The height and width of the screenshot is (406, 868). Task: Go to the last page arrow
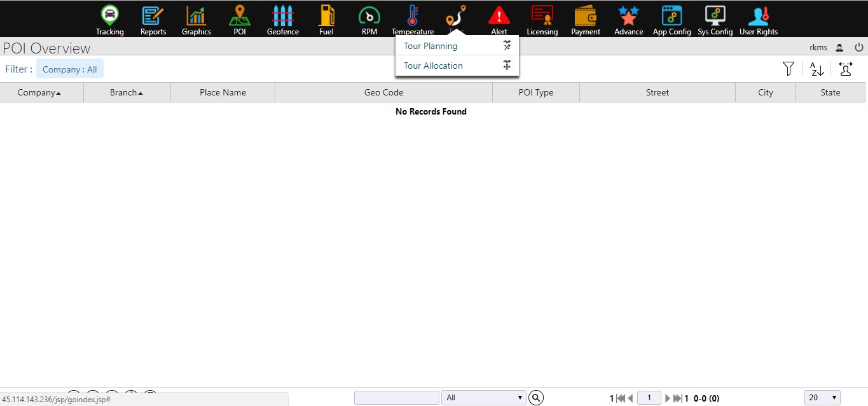coord(678,398)
